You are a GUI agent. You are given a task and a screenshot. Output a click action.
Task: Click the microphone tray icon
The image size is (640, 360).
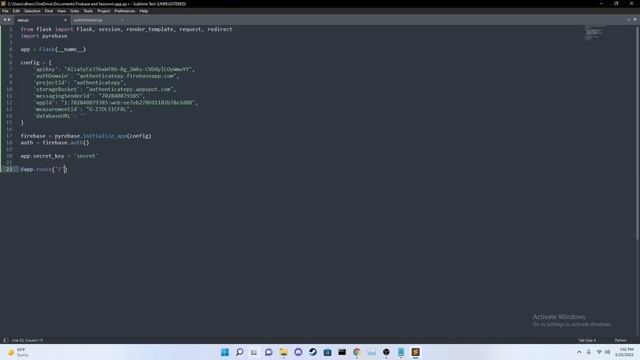coord(589,352)
